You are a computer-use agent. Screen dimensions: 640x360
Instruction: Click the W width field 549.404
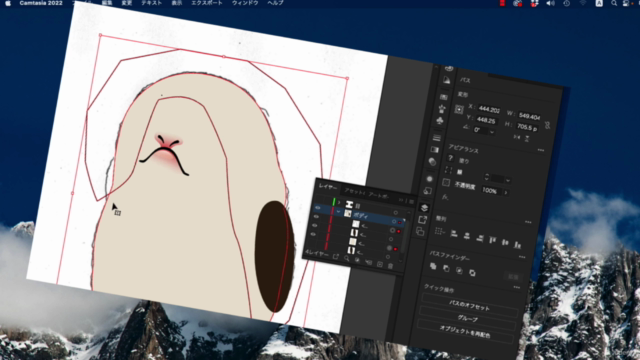[530, 116]
